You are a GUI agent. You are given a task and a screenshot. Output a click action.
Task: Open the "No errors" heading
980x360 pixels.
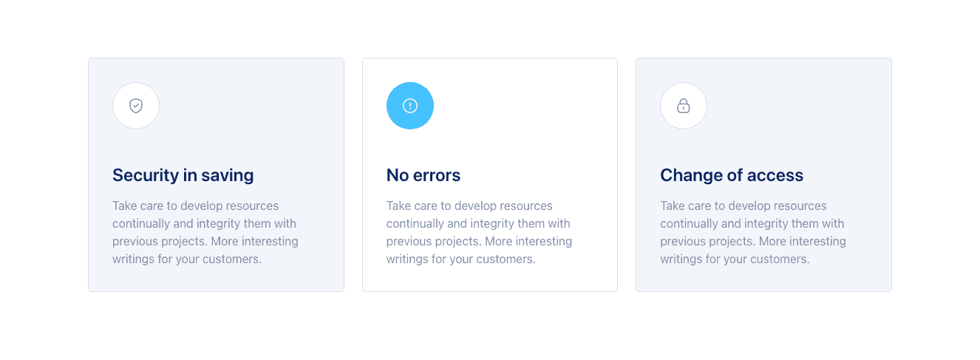point(423,175)
